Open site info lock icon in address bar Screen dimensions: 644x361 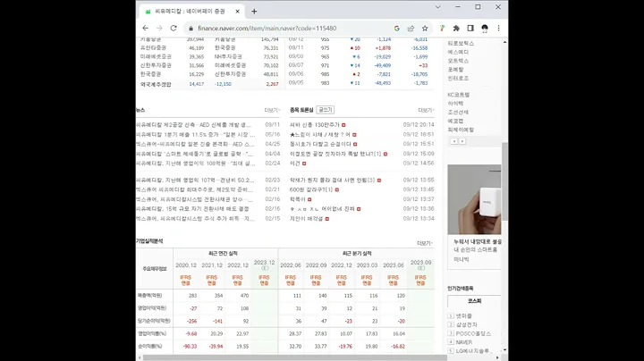coord(191,29)
